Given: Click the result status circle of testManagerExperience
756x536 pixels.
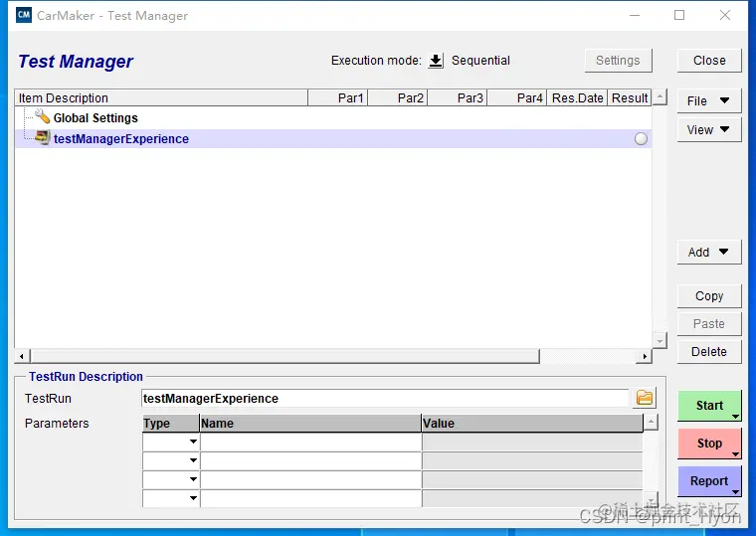Looking at the screenshot, I should tap(641, 139).
